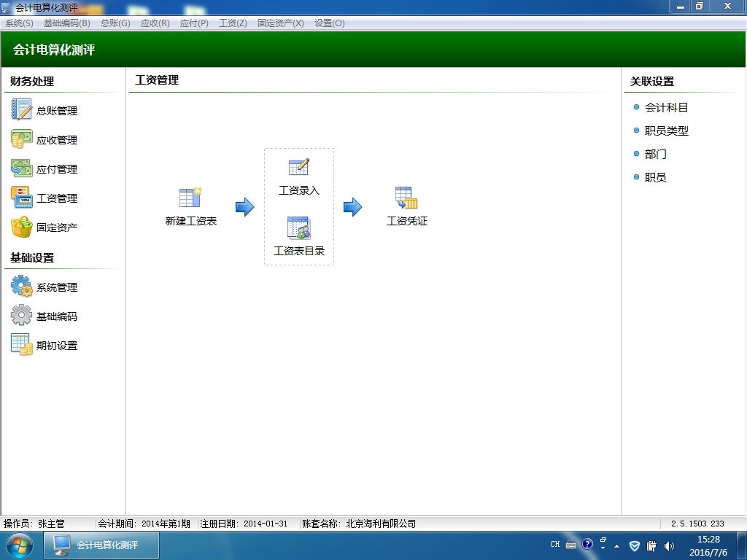Click 新建工资表 workflow icon
The image size is (747, 560).
tap(190, 198)
